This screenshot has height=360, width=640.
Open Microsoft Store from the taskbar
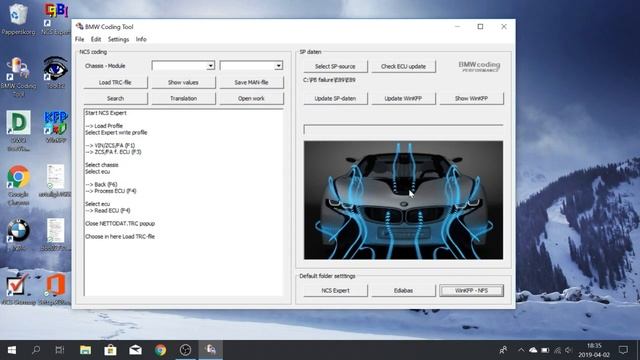click(110, 350)
